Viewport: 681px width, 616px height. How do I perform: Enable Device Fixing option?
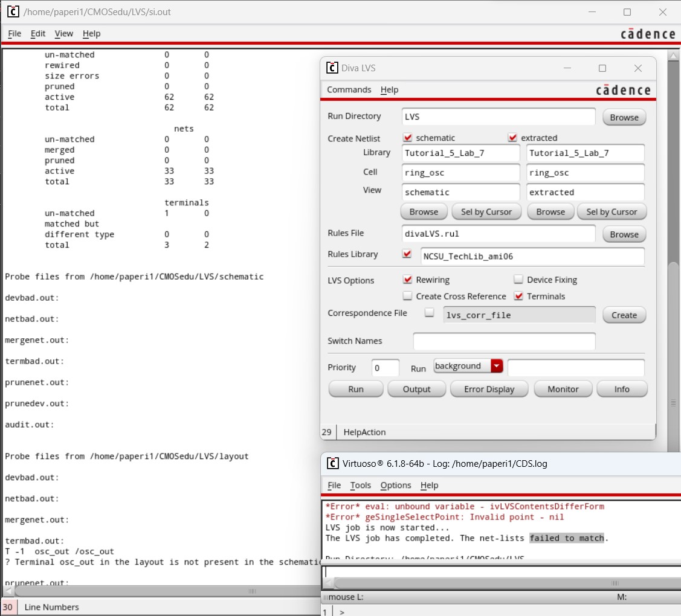[518, 280]
